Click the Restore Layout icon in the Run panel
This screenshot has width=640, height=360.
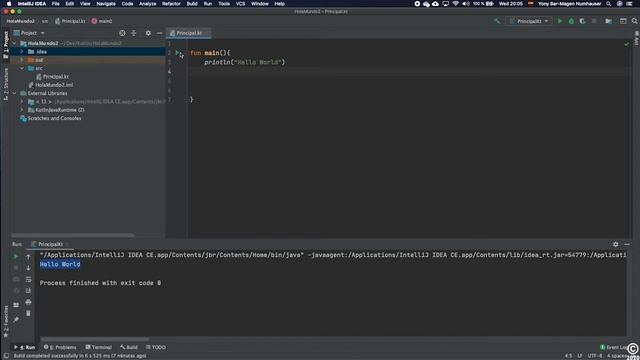click(16, 305)
